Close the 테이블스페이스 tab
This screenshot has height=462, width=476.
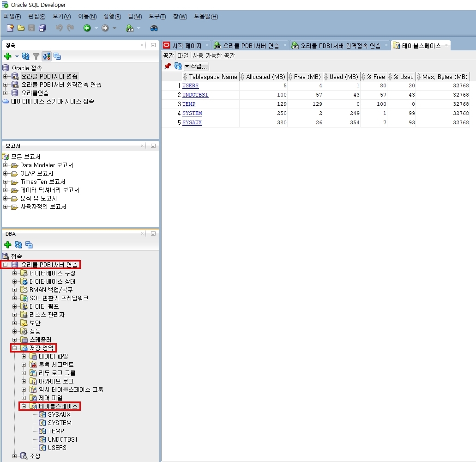[446, 45]
